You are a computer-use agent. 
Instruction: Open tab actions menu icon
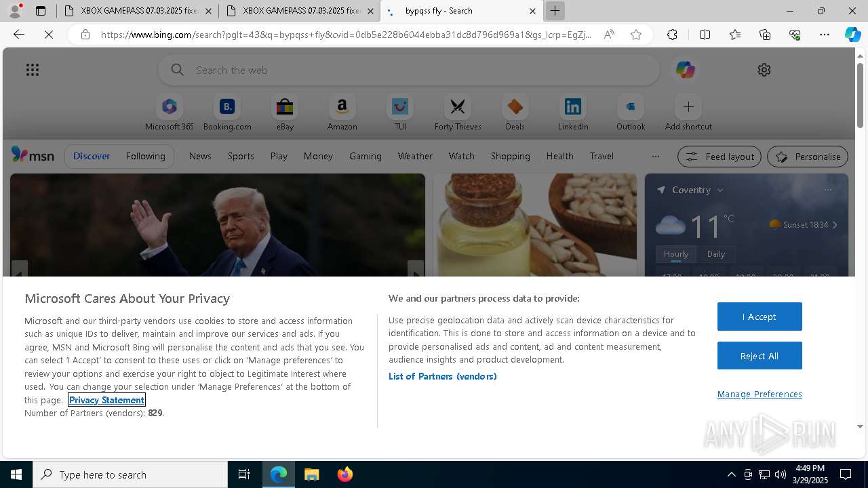click(x=41, y=11)
